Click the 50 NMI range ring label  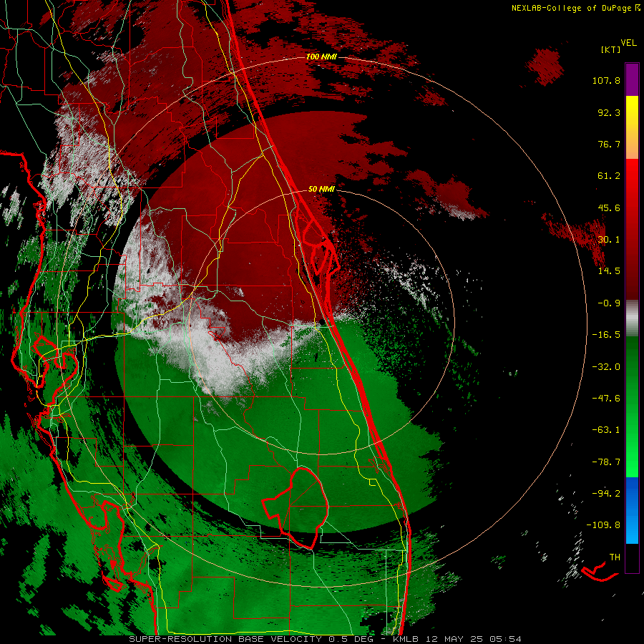tap(321, 189)
